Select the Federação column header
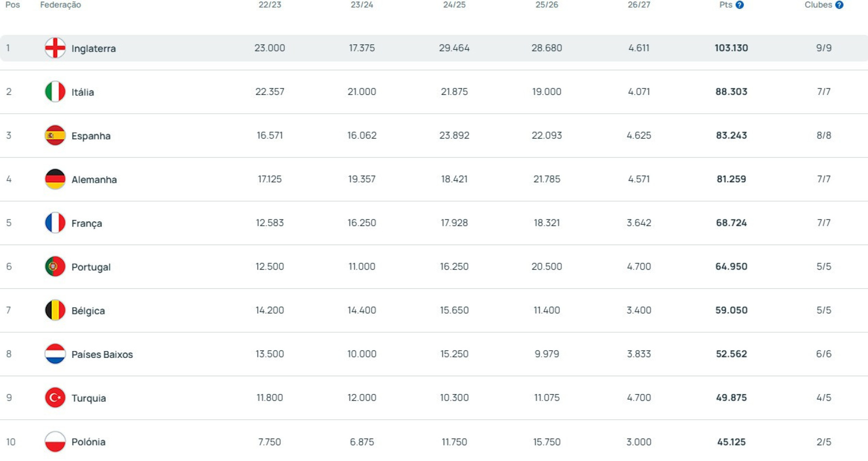Screen dimensions: 868x461 (x=61, y=5)
